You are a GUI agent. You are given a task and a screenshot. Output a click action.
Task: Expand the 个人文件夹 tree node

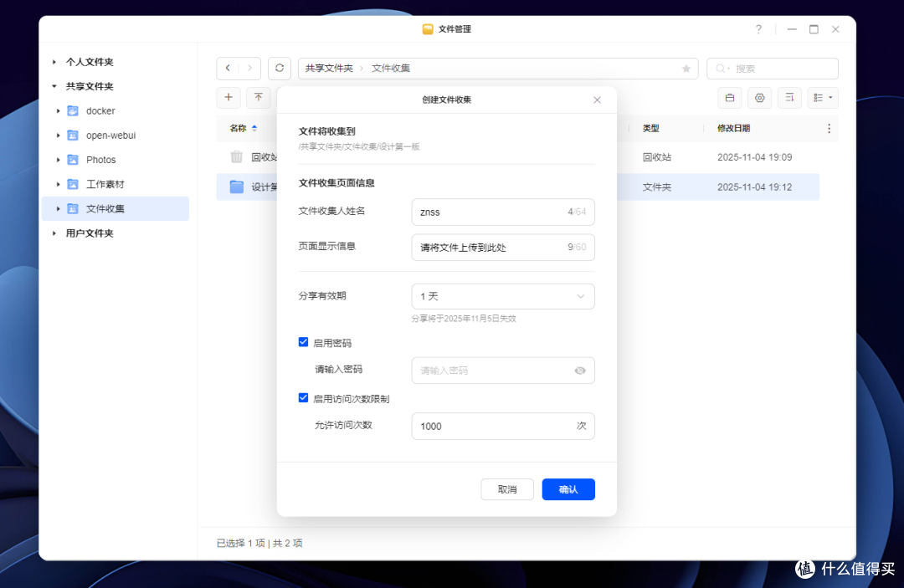(54, 62)
